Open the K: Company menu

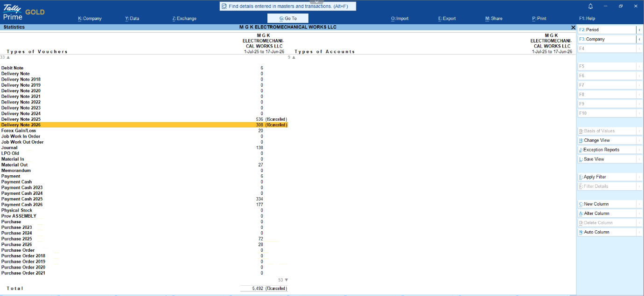pos(90,19)
